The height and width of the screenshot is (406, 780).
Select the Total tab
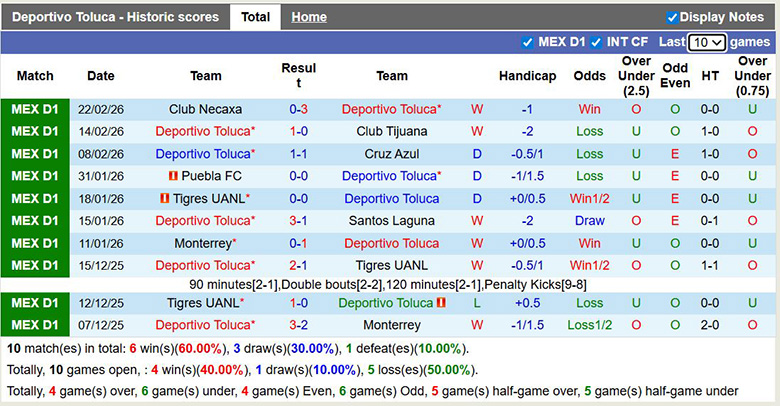pyautogui.click(x=255, y=17)
